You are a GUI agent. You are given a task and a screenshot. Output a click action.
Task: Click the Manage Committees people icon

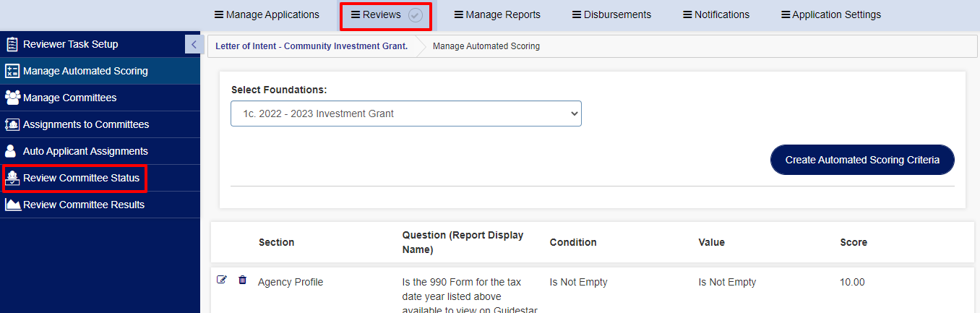[x=12, y=98]
